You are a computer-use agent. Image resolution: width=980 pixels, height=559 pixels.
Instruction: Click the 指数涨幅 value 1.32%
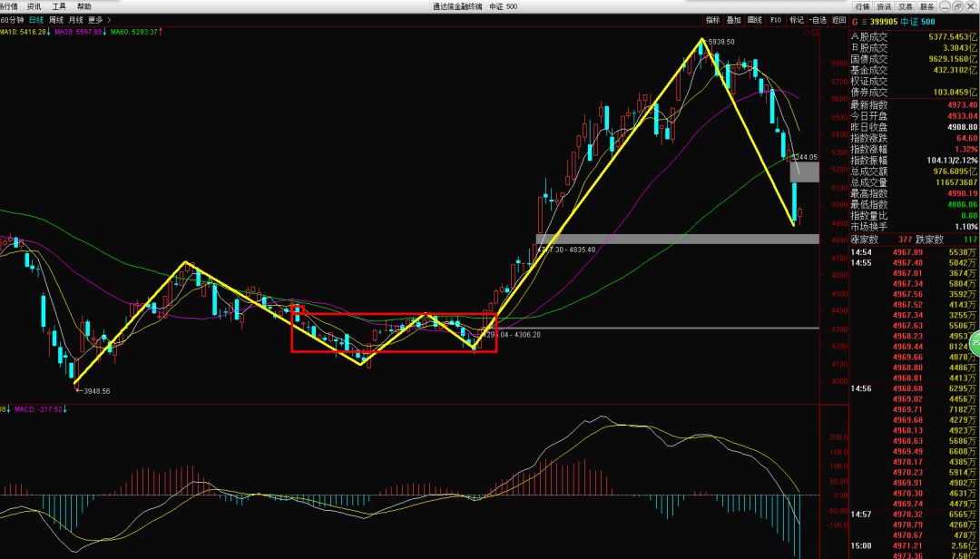[x=966, y=150]
